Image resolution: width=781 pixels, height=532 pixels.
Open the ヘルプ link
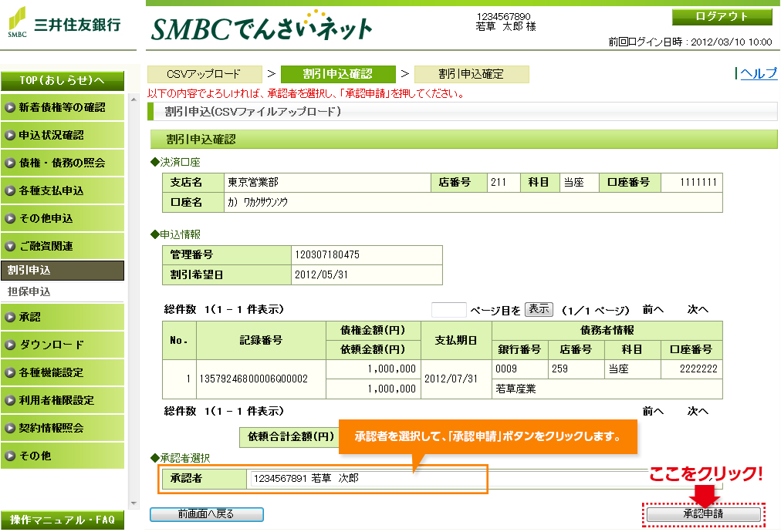pos(758,73)
